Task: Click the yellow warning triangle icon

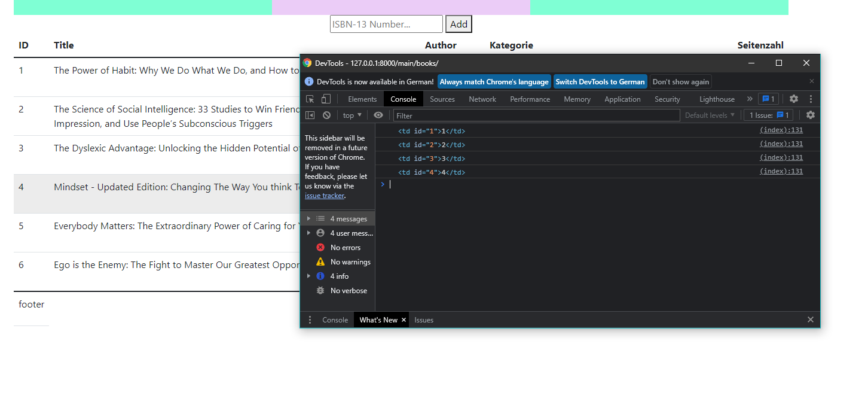Action: [320, 262]
